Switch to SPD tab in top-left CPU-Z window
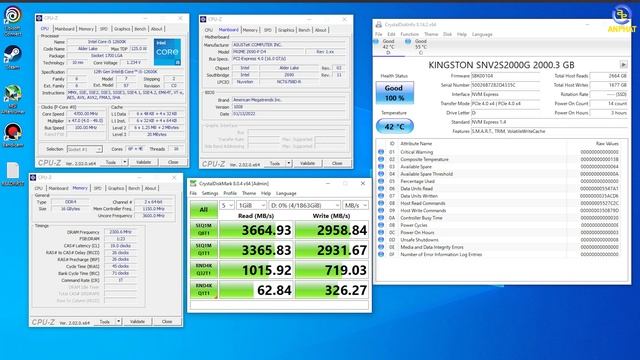 pos(104,29)
